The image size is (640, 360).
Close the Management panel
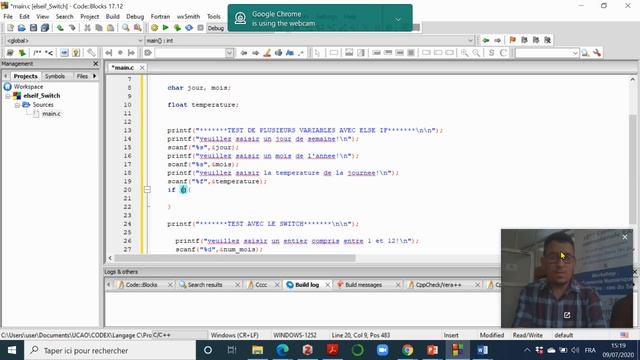coord(96,64)
